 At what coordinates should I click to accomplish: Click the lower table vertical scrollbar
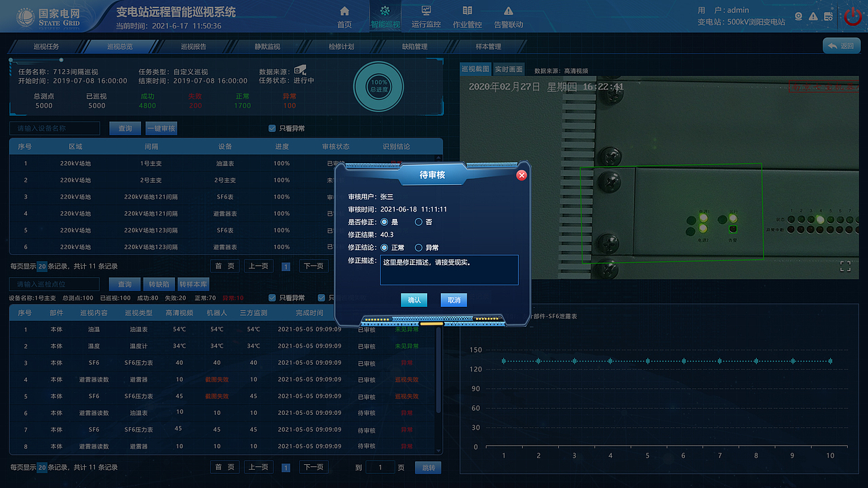click(439, 371)
